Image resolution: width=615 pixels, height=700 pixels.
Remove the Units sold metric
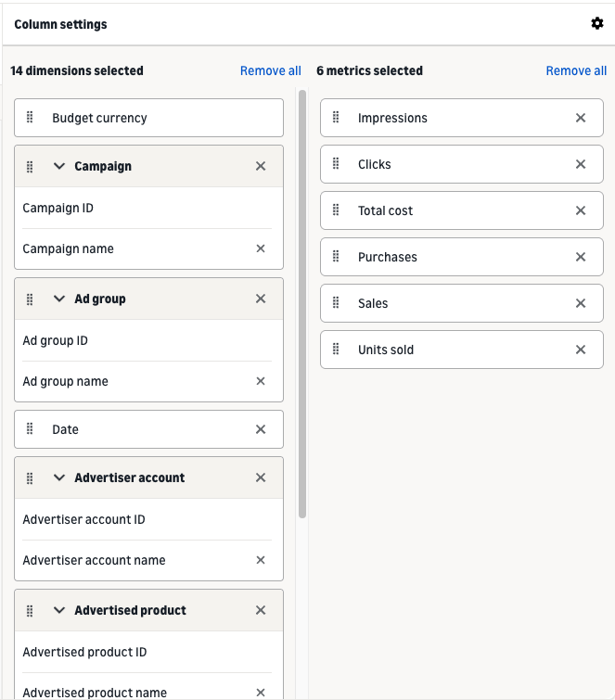(x=580, y=350)
